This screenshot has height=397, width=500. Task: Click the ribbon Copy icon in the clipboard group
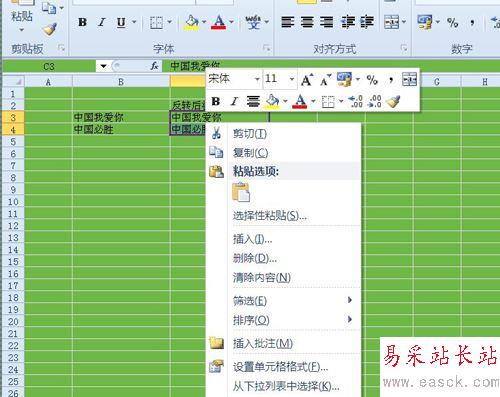[x=49, y=8]
